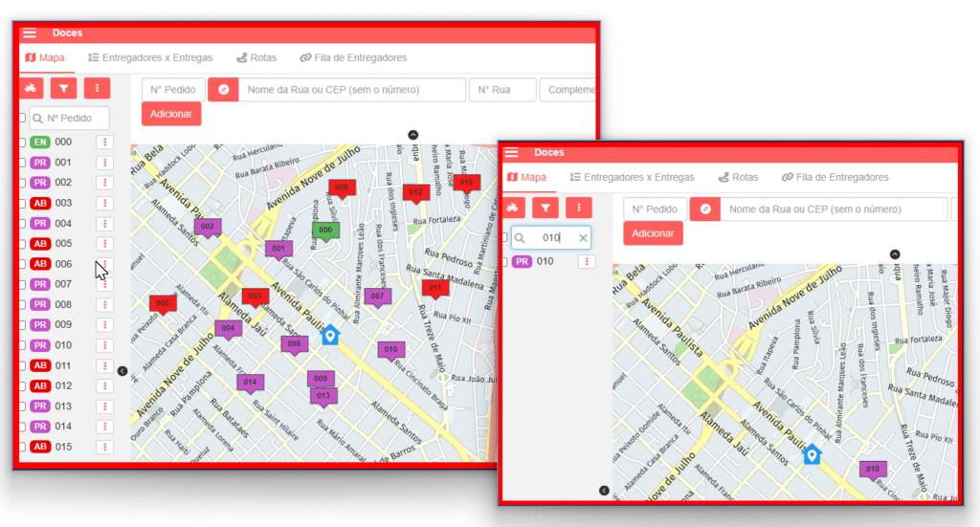Check the box for order 010 in front window
The width and height of the screenshot is (980, 527).
click(504, 262)
